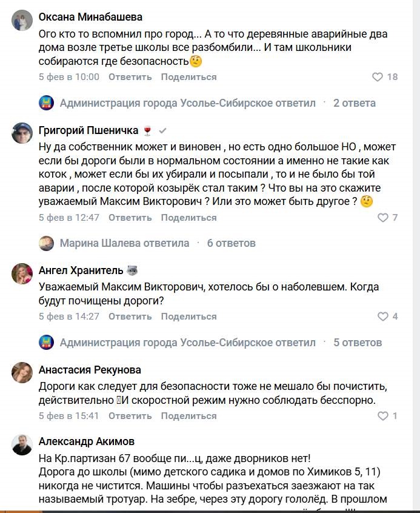Click the 5 фев в 14:27 timestamp

(x=69, y=317)
